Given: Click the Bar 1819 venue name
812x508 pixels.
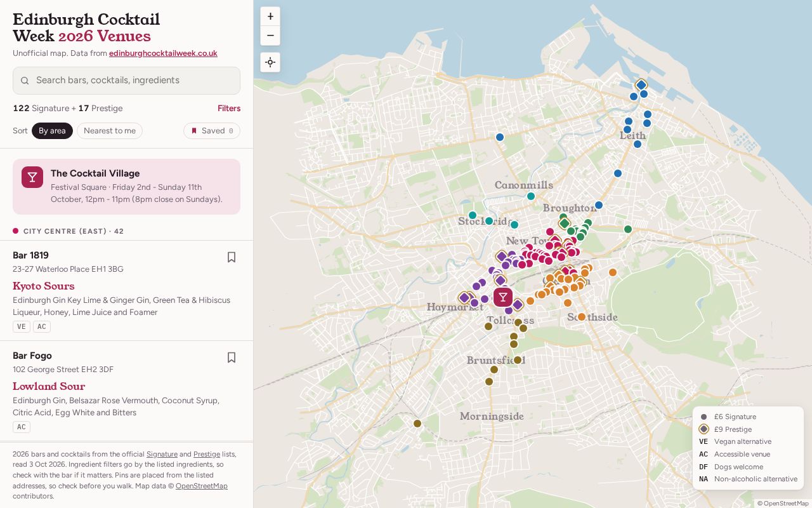Looking at the screenshot, I should (x=30, y=255).
